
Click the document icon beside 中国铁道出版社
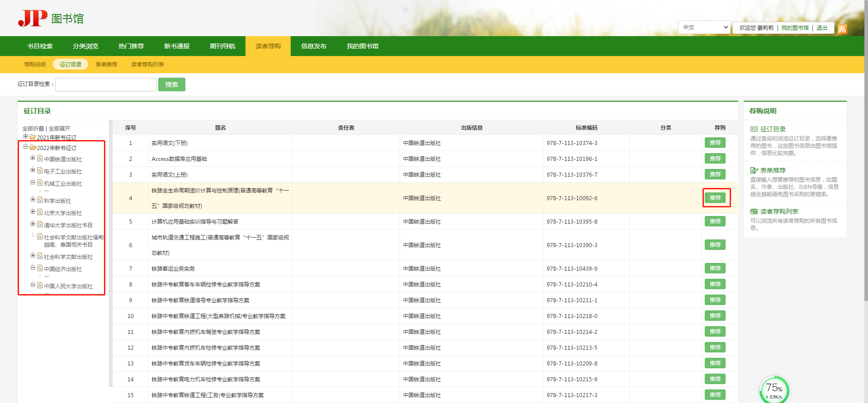coord(40,159)
